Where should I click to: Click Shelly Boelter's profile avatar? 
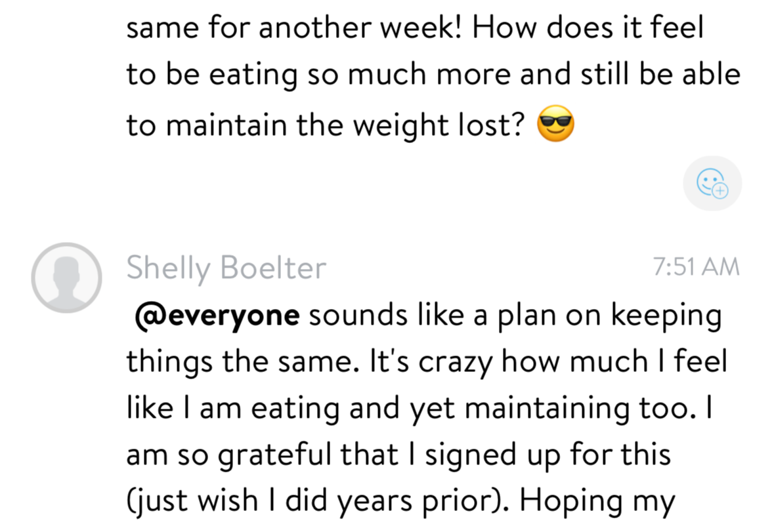[66, 277]
